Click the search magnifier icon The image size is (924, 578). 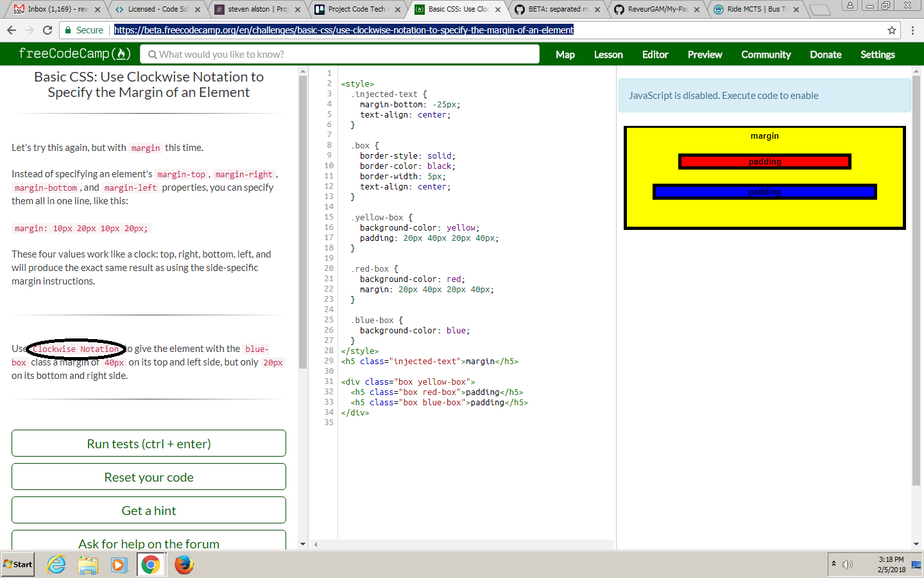point(153,55)
